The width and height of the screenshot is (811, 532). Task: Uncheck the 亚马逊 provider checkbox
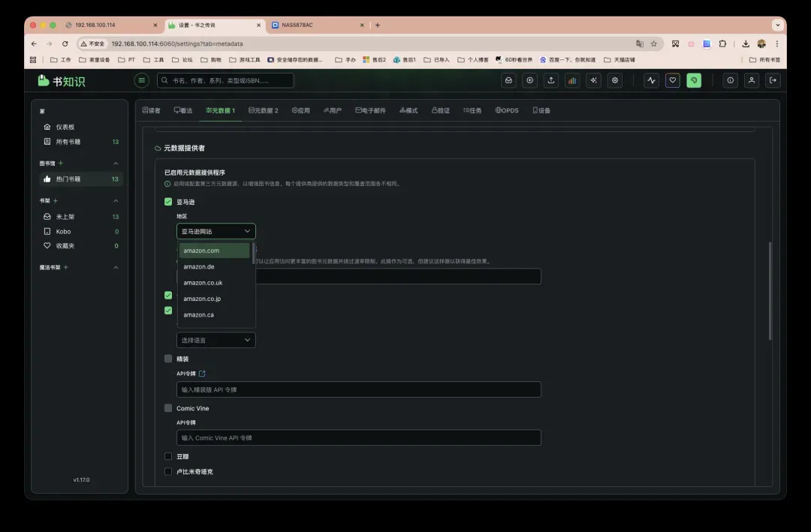coord(168,202)
